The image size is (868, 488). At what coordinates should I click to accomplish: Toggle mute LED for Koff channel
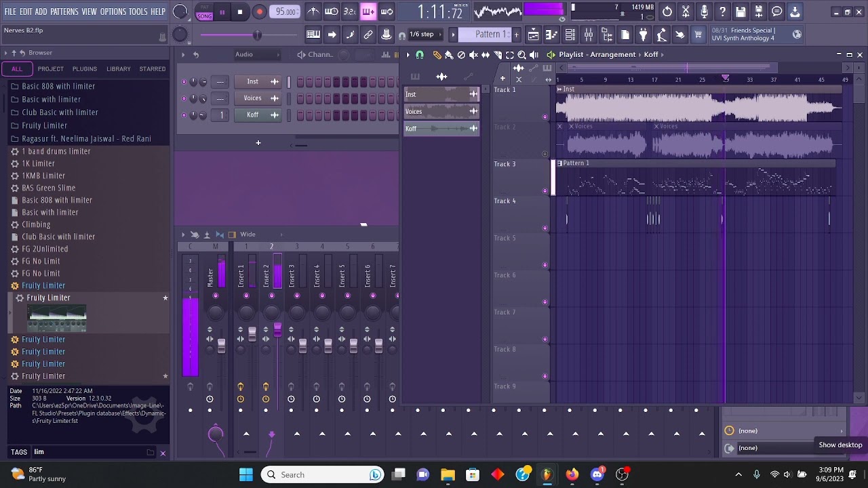point(183,115)
